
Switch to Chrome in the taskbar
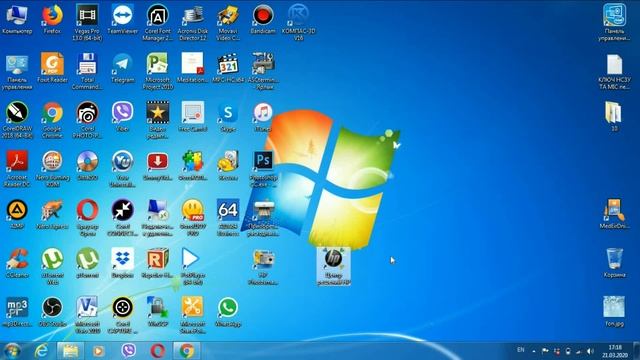pos(187,351)
